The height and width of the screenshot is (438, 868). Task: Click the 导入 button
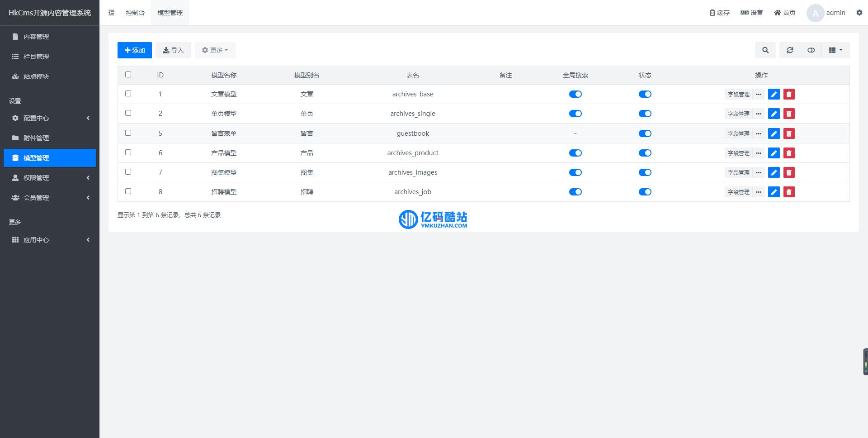coord(173,50)
